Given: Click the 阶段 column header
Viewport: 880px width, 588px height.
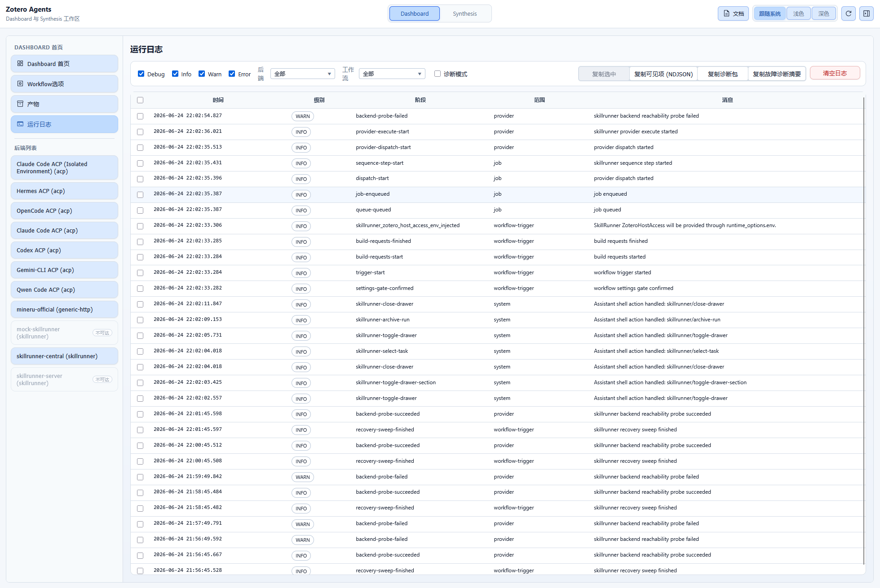Looking at the screenshot, I should (x=420, y=100).
